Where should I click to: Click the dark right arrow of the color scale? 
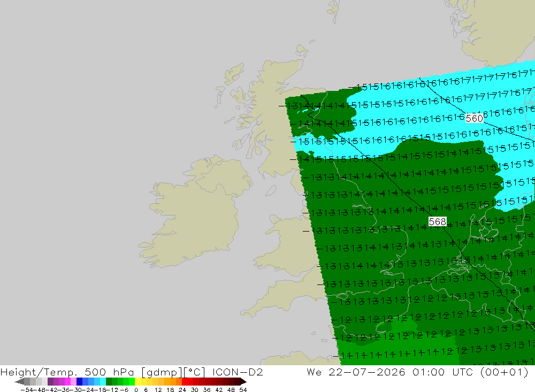click(243, 381)
